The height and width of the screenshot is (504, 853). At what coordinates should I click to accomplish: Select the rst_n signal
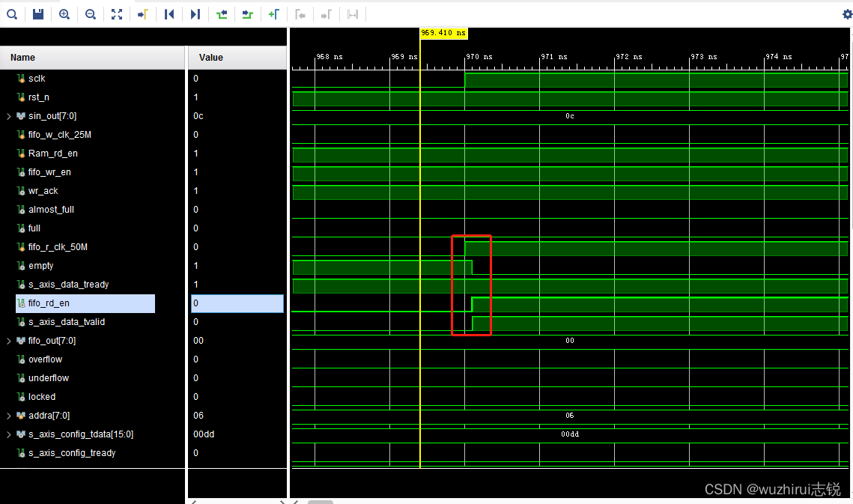click(39, 97)
